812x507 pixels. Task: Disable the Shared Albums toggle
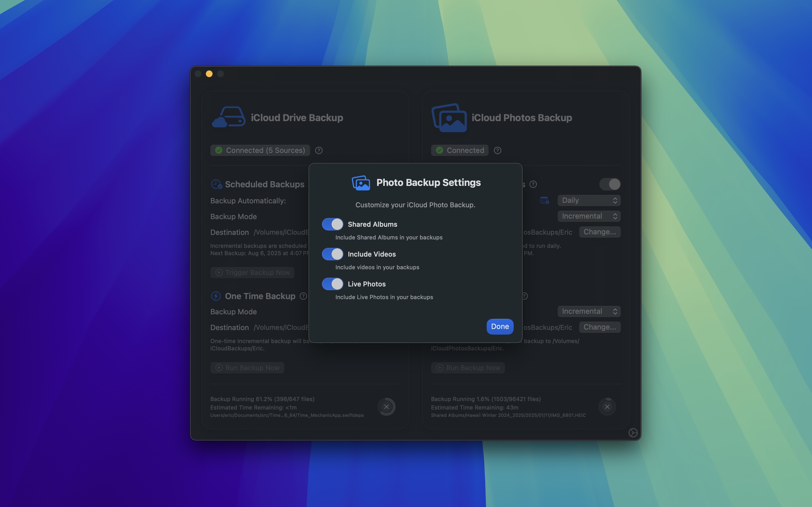point(332,224)
